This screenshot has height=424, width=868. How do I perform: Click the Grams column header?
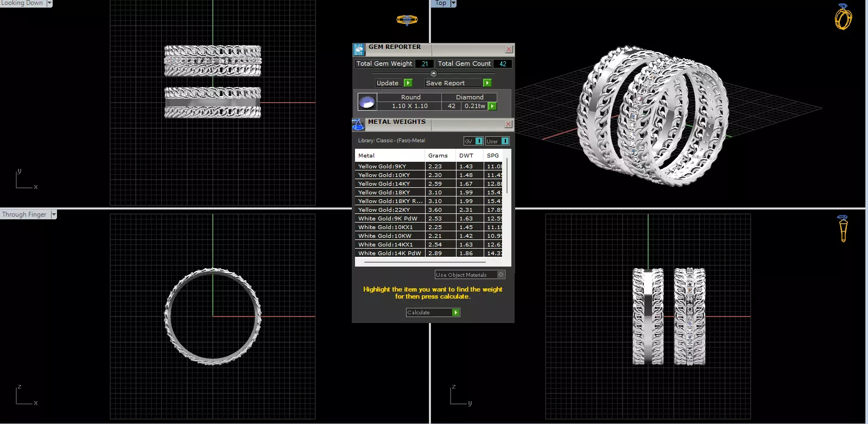pyautogui.click(x=440, y=156)
